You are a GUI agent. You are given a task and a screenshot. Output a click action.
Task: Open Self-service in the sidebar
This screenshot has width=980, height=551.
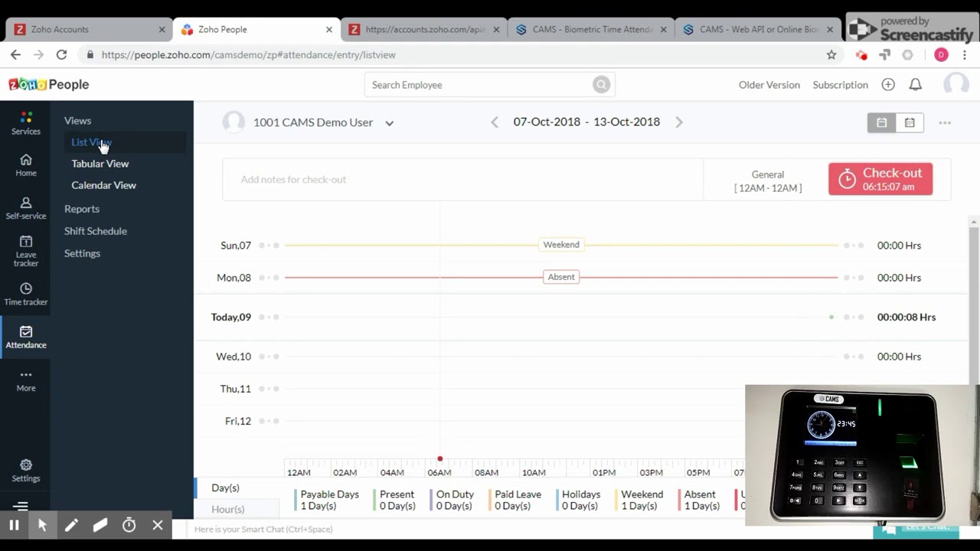(x=26, y=208)
